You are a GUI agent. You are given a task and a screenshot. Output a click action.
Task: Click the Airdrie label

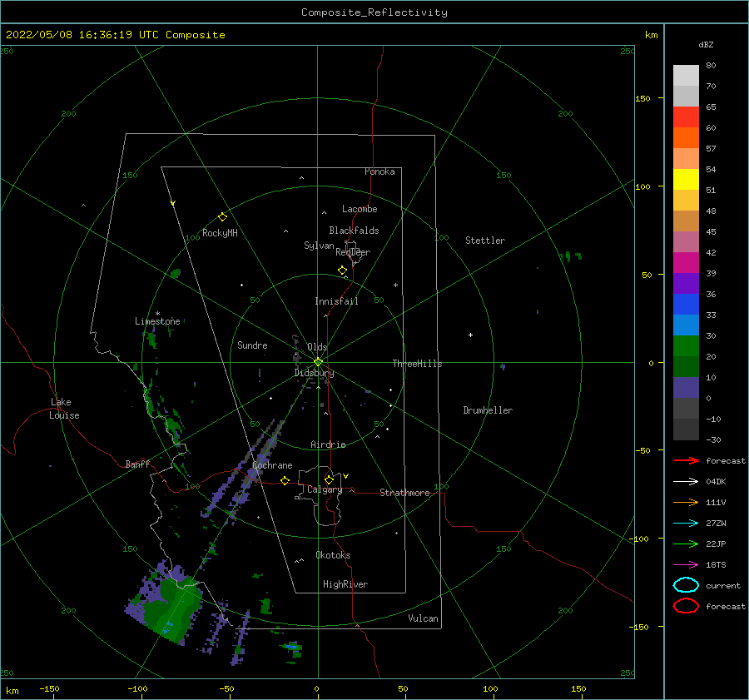point(328,444)
